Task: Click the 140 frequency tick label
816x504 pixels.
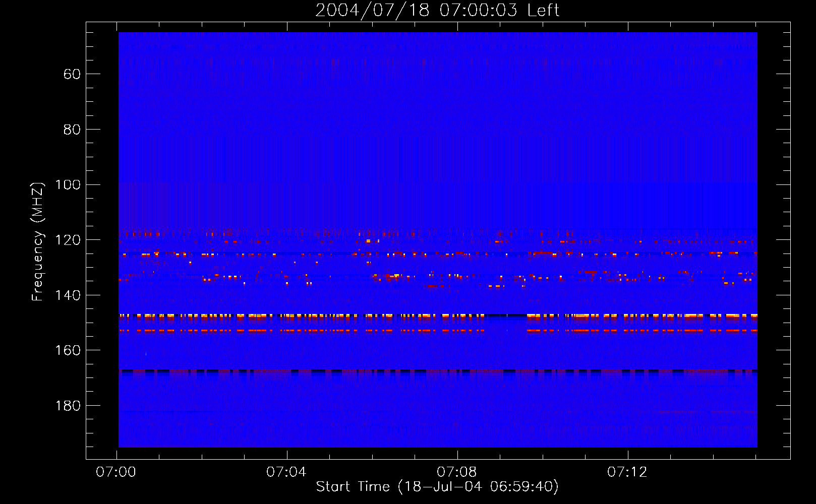Action: pos(68,295)
